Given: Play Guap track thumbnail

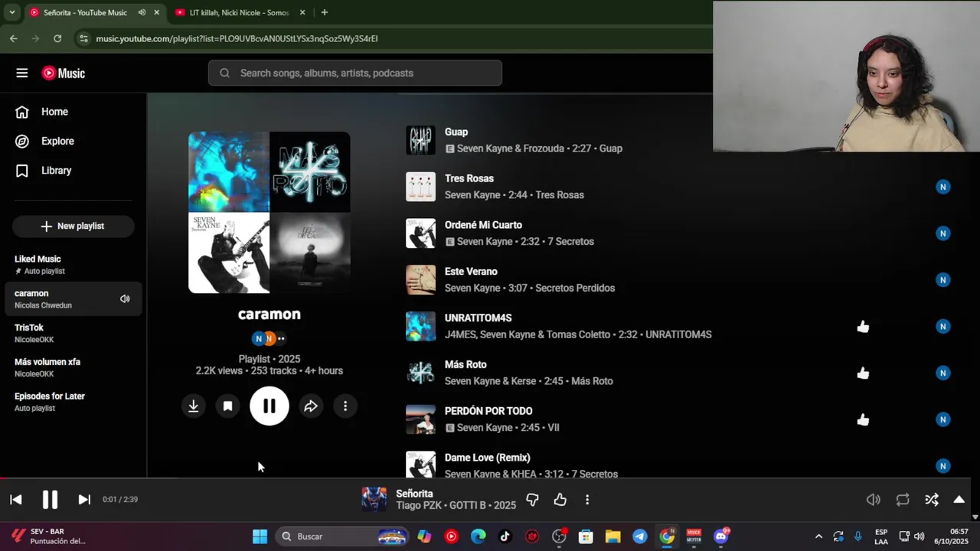Looking at the screenshot, I should pyautogui.click(x=420, y=140).
